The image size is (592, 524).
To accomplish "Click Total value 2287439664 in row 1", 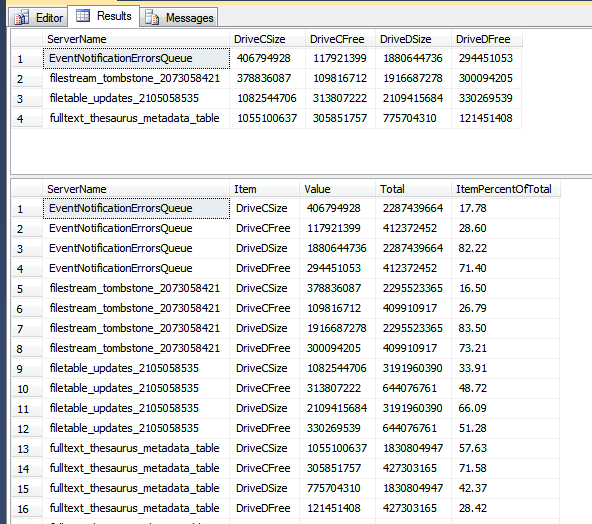I will click(x=413, y=208).
